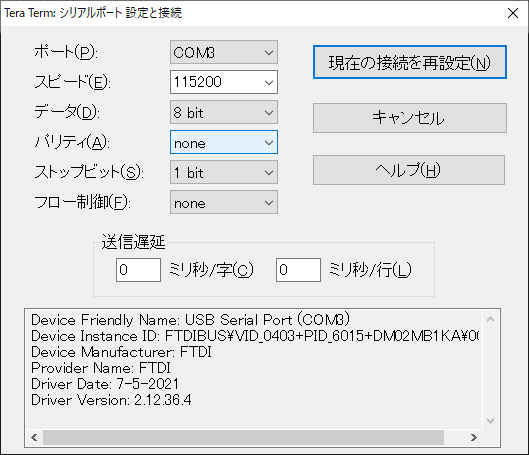Click the horizontal scrollbar right arrow
Viewport: 529px width, 455px height.
click(x=473, y=437)
